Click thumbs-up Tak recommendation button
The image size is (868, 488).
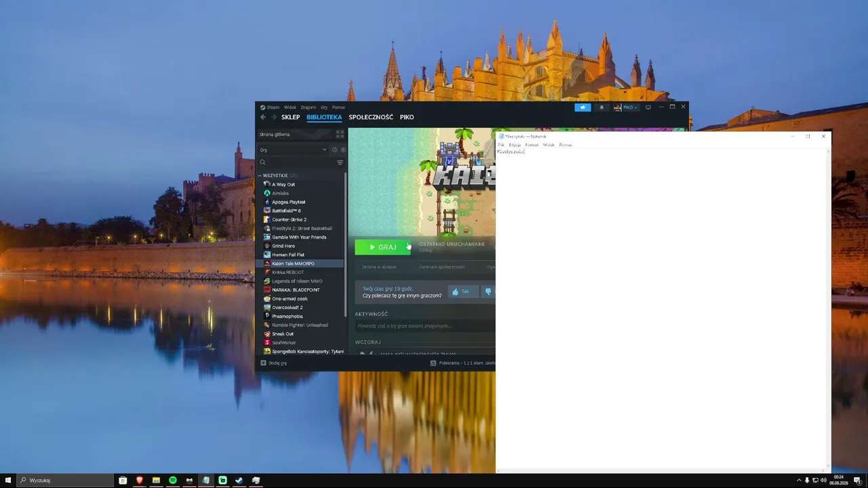[464, 291]
